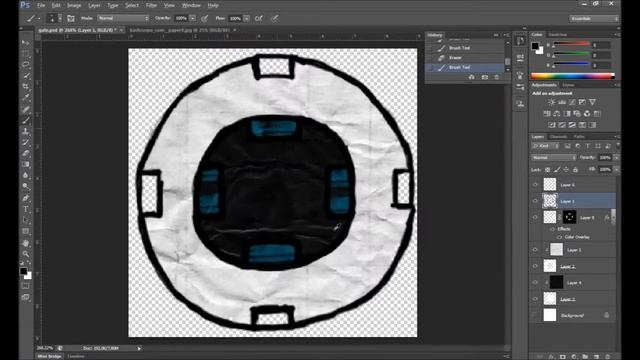This screenshot has width=640, height=360.
Task: Select the Lasso tool
Action: [x=26, y=65]
